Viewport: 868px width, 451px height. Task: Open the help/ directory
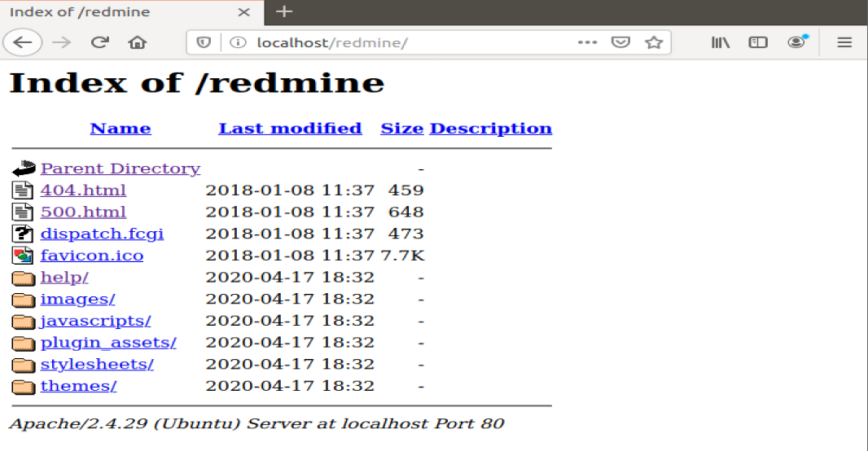[x=64, y=278]
